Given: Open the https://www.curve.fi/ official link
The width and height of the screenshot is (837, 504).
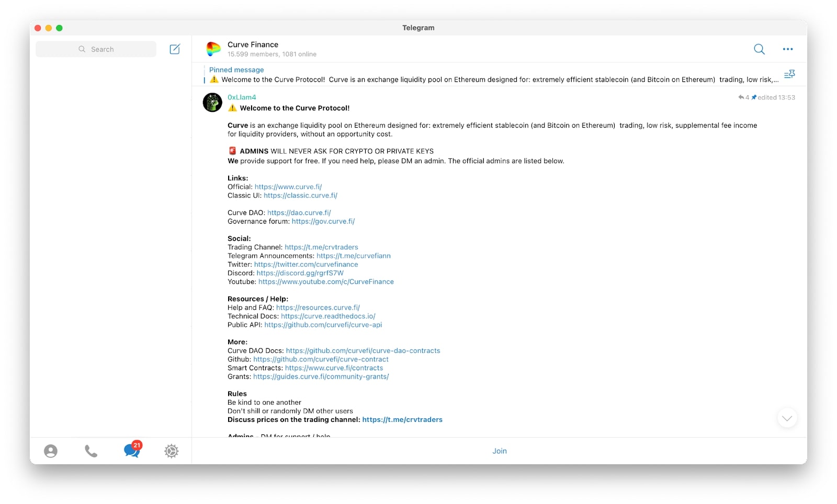Looking at the screenshot, I should click(x=288, y=187).
